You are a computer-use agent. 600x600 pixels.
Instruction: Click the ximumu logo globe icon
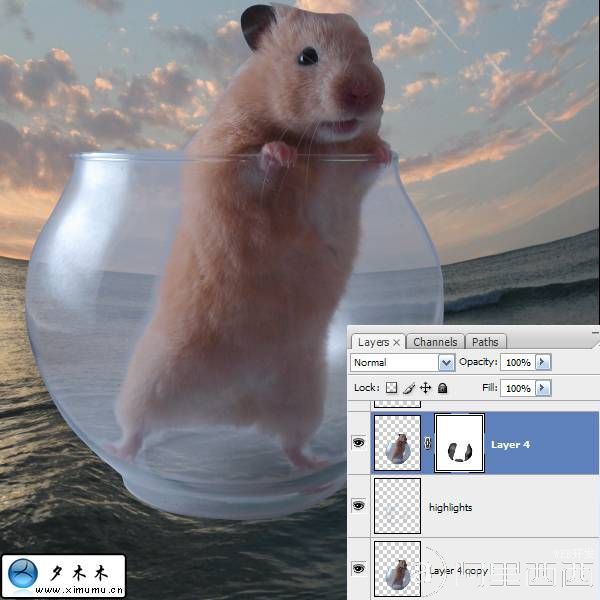pos(23,573)
